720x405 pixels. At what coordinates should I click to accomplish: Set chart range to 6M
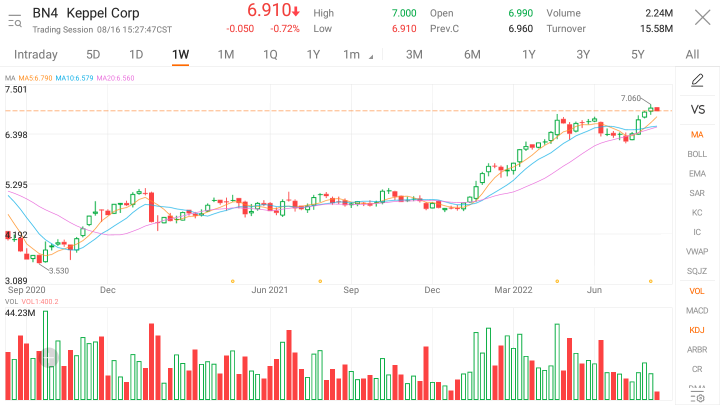pos(472,55)
